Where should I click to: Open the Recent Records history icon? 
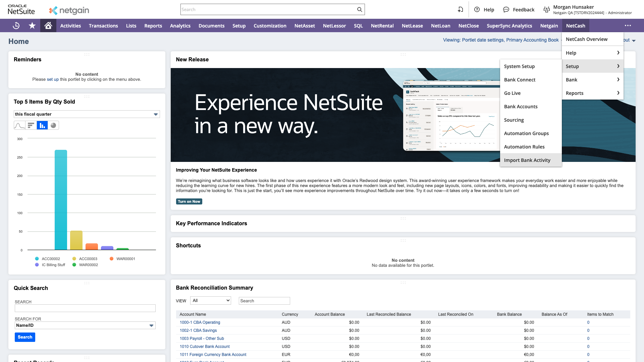(16, 26)
